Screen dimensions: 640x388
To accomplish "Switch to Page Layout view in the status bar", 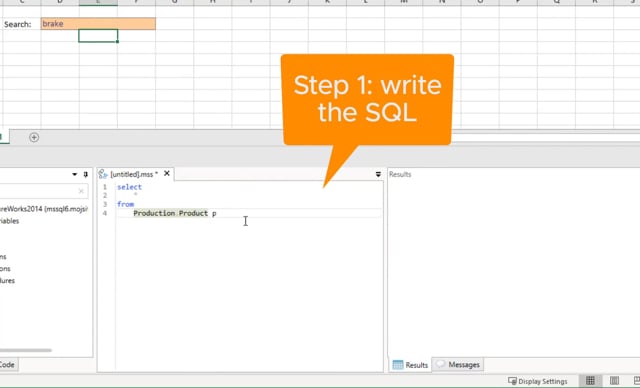I will [614, 381].
